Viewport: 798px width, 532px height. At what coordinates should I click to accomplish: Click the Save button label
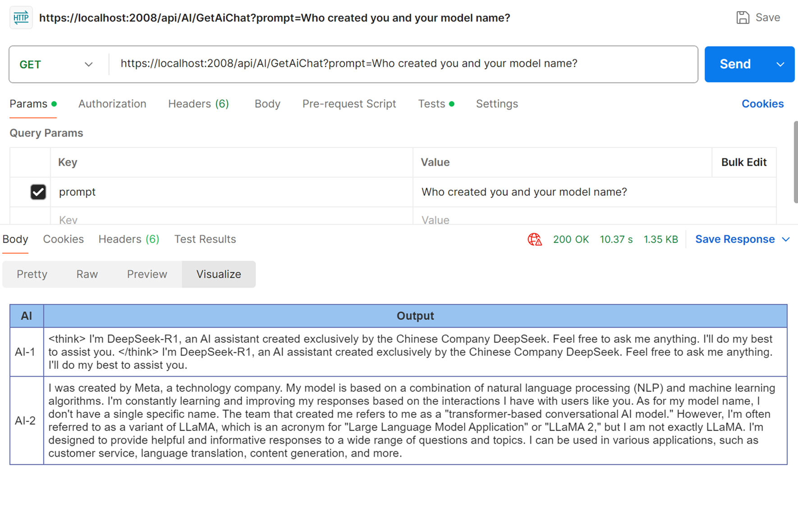coord(768,18)
